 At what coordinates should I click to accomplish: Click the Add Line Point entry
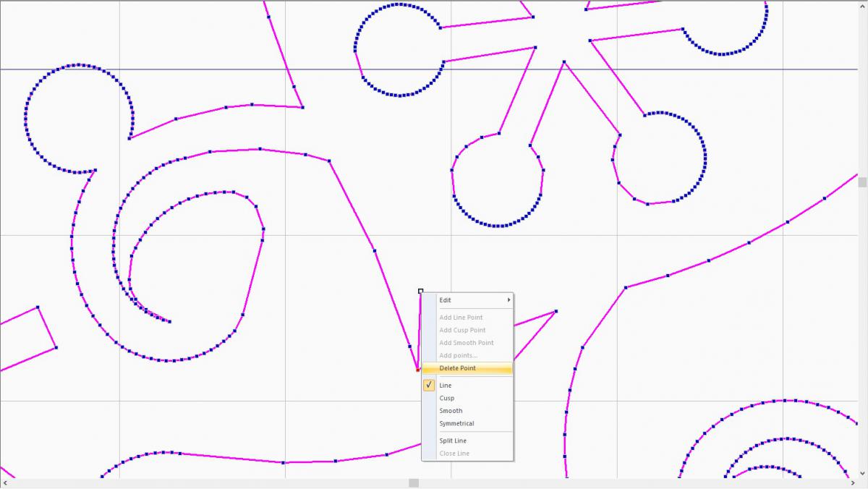tap(461, 318)
